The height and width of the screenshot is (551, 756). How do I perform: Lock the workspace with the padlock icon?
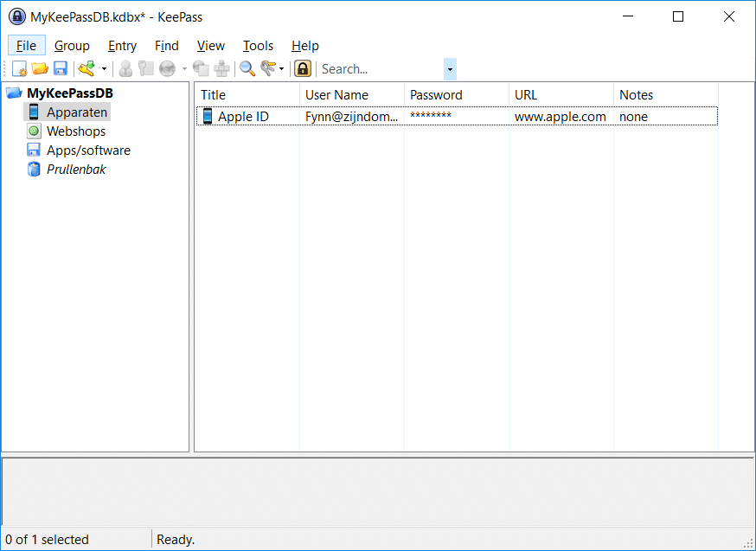click(303, 69)
